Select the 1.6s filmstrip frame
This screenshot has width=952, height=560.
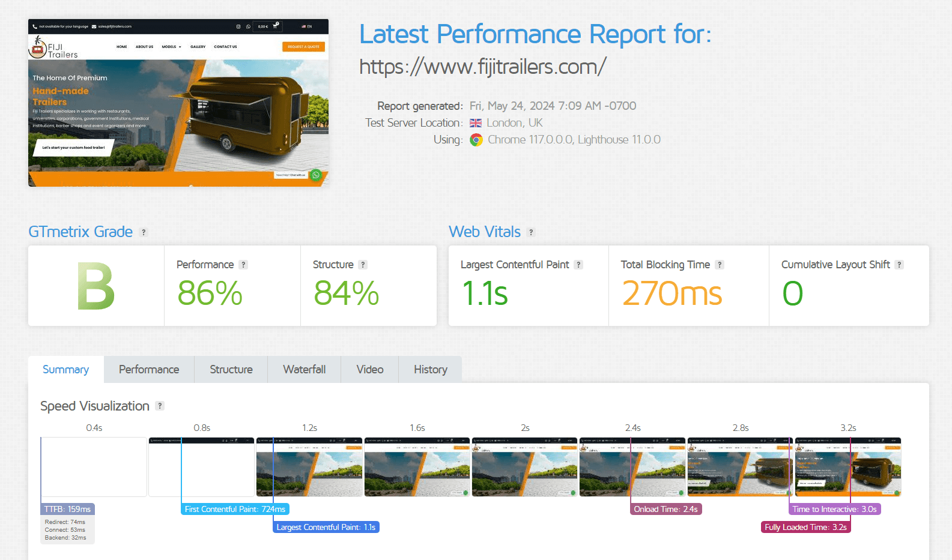pos(417,467)
